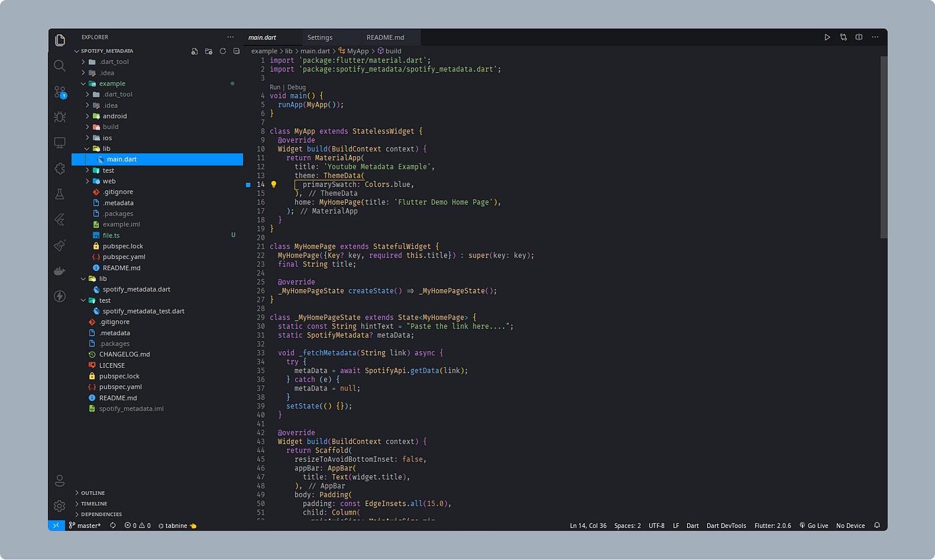Open the Search view in activity bar

pyautogui.click(x=59, y=65)
